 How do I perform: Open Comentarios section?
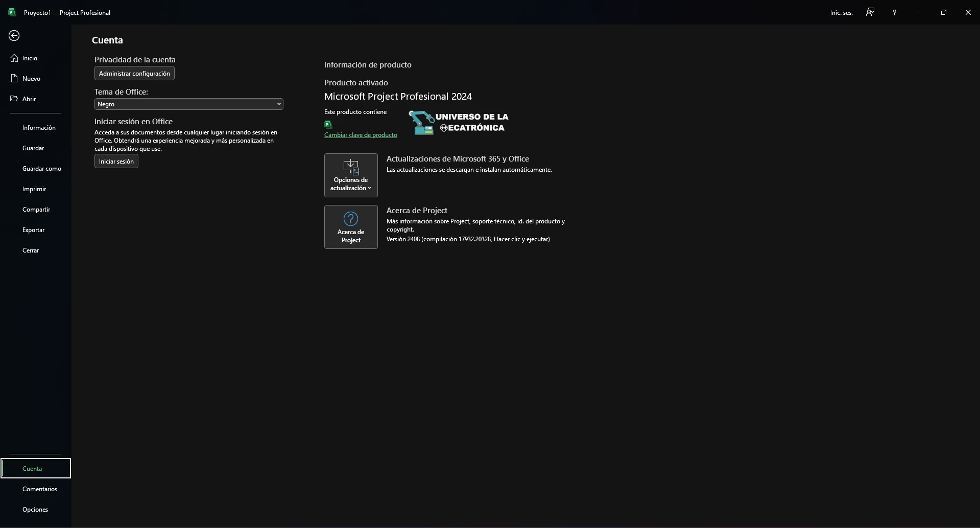[x=36, y=489]
